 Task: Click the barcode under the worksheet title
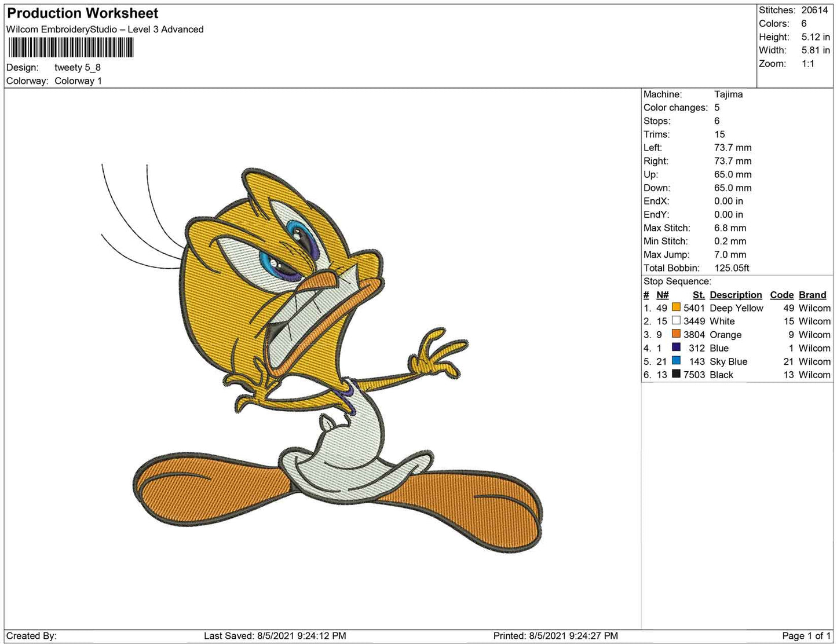point(70,47)
